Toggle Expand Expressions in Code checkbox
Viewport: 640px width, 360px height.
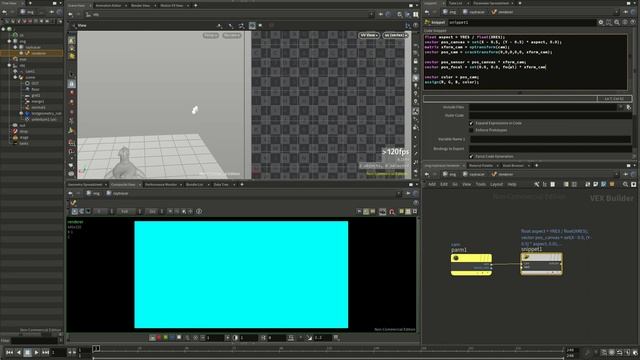pos(471,123)
